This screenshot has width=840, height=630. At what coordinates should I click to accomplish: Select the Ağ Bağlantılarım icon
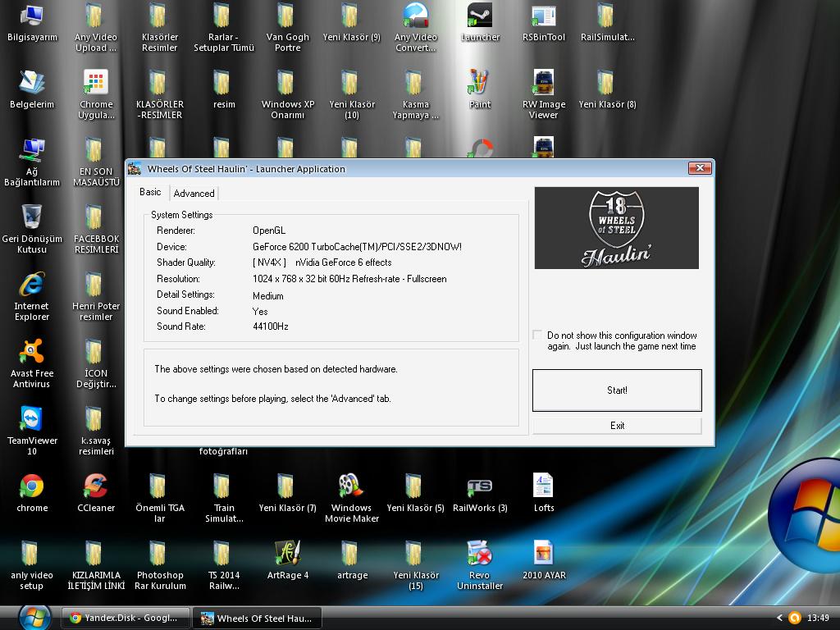click(x=32, y=162)
